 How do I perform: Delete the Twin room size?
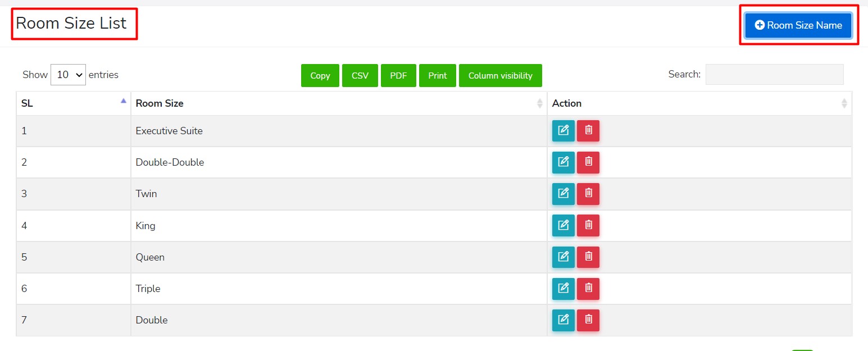pyautogui.click(x=588, y=194)
